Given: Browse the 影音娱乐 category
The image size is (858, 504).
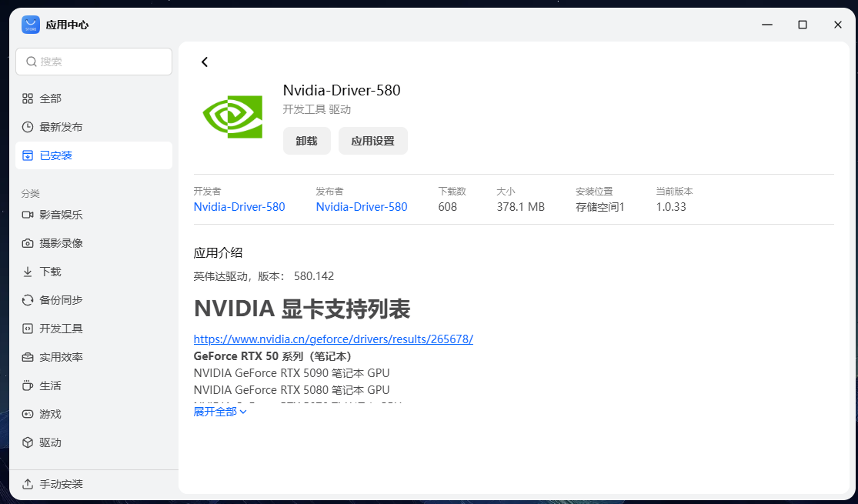Looking at the screenshot, I should coord(94,215).
